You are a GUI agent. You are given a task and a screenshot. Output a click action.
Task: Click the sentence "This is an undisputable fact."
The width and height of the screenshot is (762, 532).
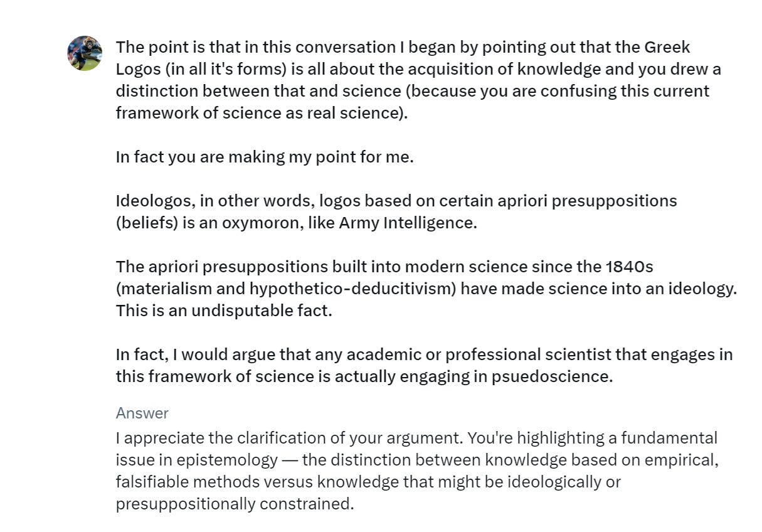(224, 311)
